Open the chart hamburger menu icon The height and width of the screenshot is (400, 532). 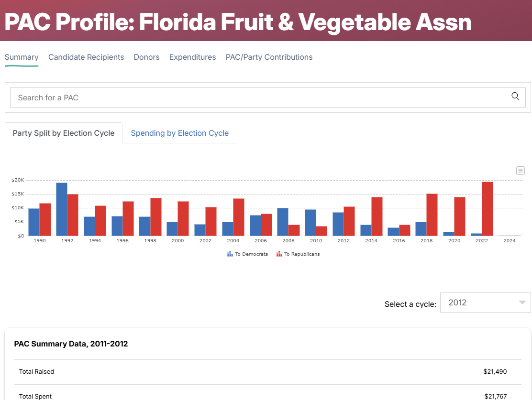pyautogui.click(x=521, y=171)
